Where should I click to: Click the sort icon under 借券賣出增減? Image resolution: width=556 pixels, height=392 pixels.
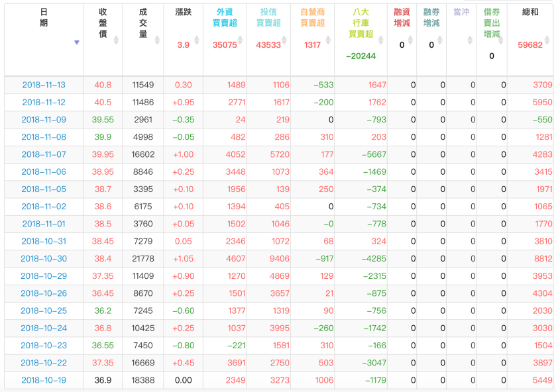pyautogui.click(x=501, y=41)
